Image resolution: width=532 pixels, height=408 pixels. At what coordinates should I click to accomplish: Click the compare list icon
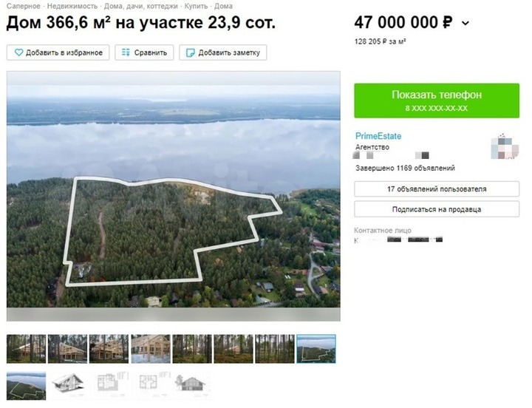tap(126, 52)
